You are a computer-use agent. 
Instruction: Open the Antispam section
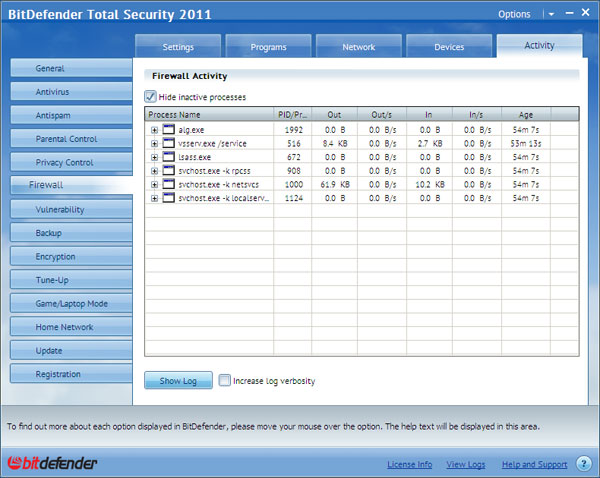[71, 115]
